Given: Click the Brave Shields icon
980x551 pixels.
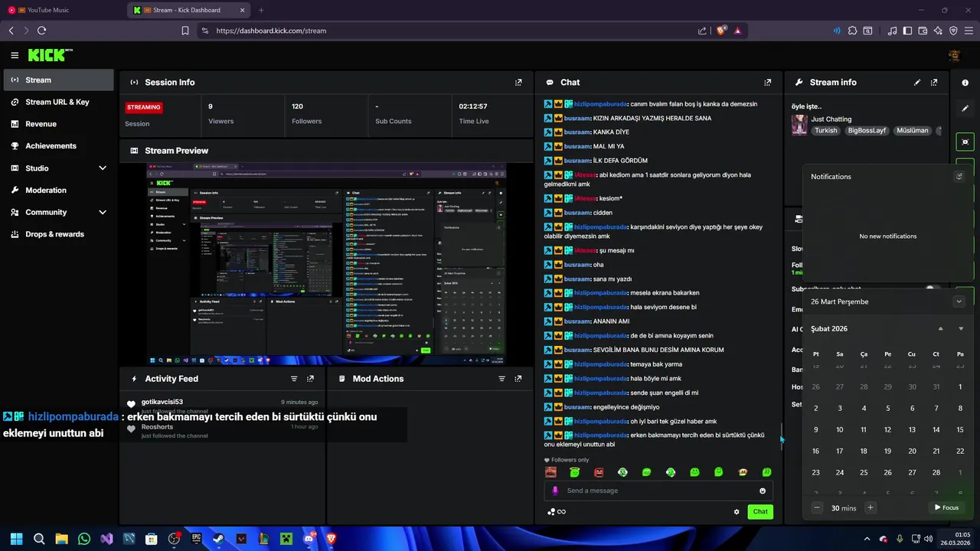Looking at the screenshot, I should click(x=721, y=31).
